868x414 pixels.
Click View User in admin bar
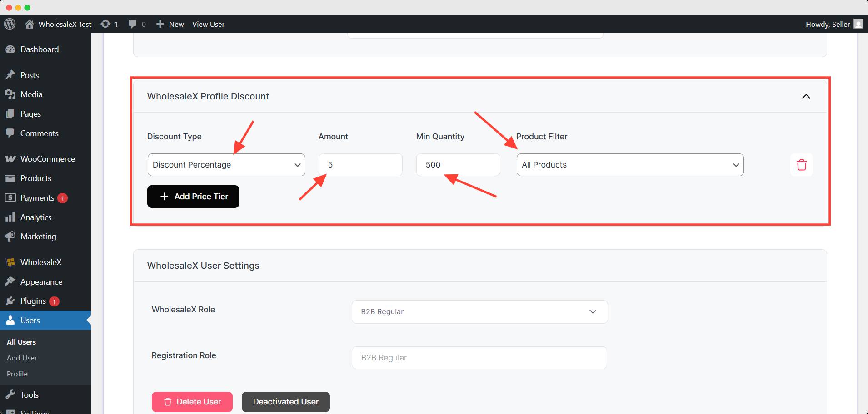(208, 24)
